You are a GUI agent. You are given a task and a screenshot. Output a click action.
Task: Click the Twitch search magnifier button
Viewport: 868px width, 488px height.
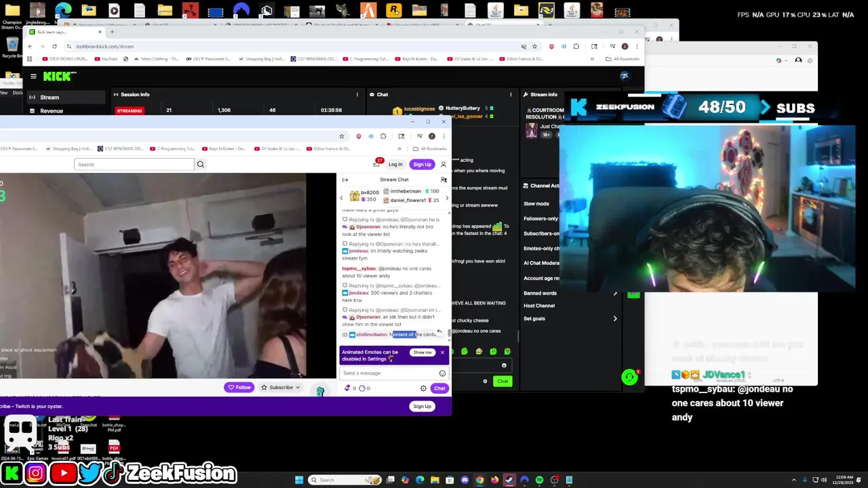click(x=200, y=164)
